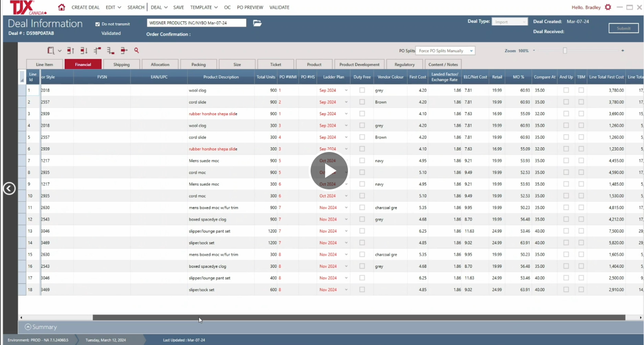Open chevron beside the grid layout icon
Image resolution: width=644 pixels, height=345 pixels.
pyautogui.click(x=60, y=51)
